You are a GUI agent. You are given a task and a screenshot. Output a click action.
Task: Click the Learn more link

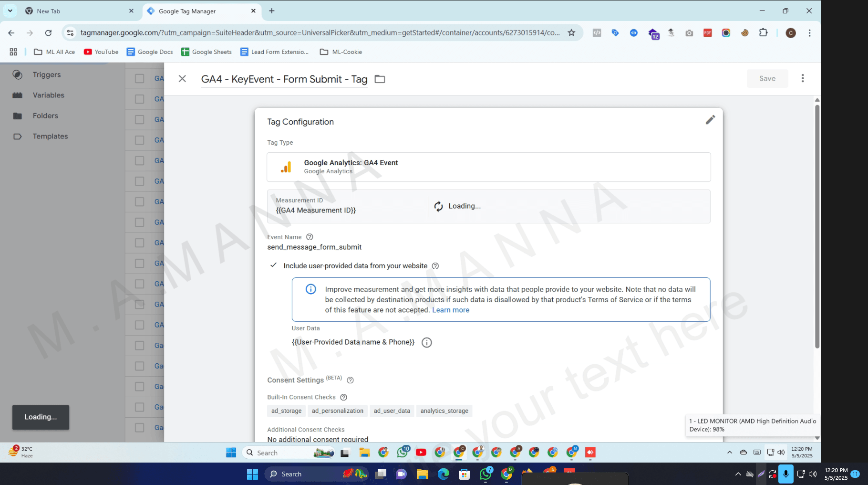(x=450, y=310)
